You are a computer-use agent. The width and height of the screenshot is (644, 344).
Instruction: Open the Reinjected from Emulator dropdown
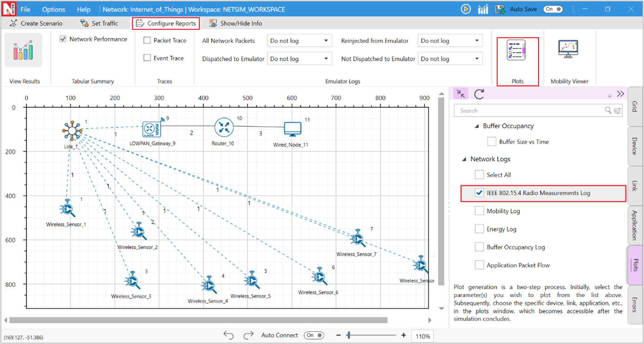coord(449,41)
